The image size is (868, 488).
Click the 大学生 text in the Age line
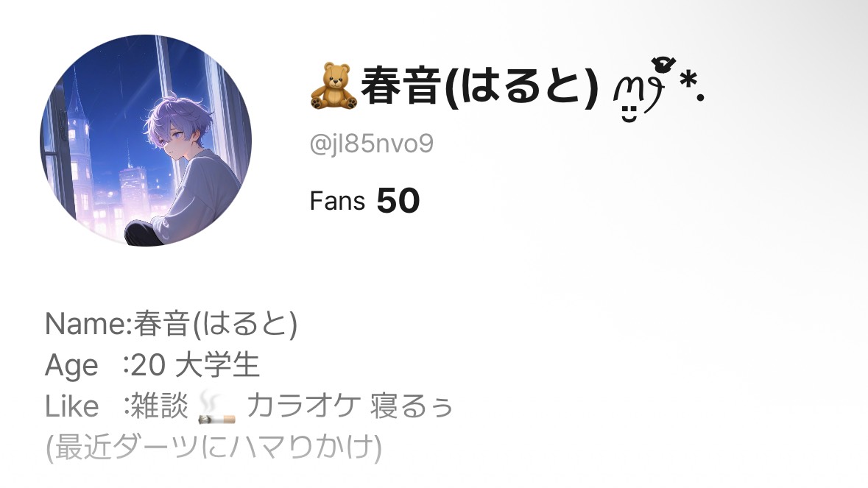(217, 365)
